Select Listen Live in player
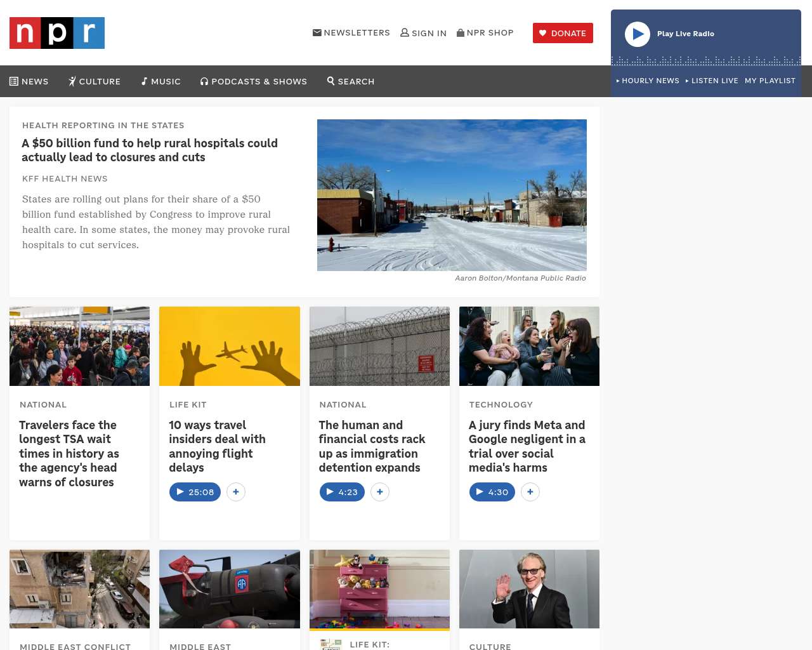Viewport: 812px width, 650px height. click(712, 81)
